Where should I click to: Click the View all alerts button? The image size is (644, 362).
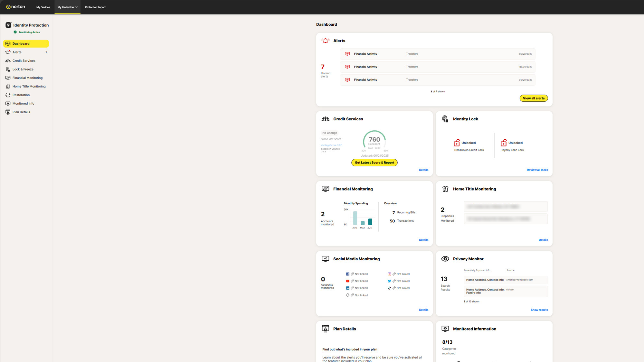point(534,98)
